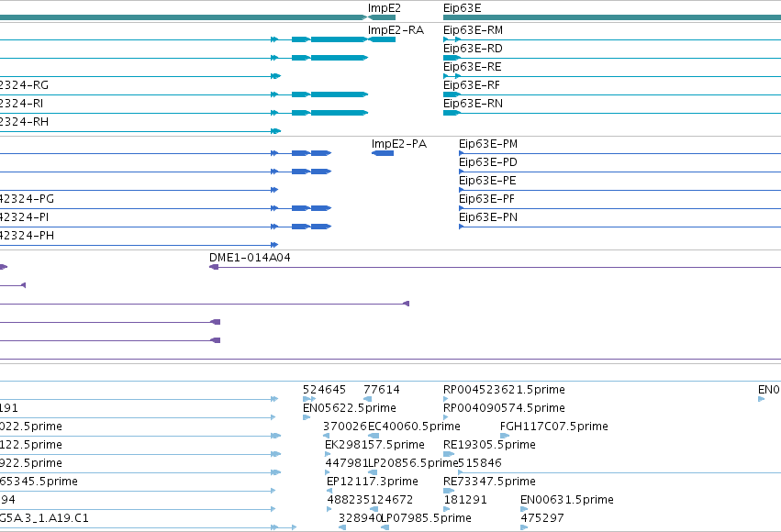Click the ImpE2 gene arrow glyph
The width and height of the screenshot is (781, 532).
(382, 17)
